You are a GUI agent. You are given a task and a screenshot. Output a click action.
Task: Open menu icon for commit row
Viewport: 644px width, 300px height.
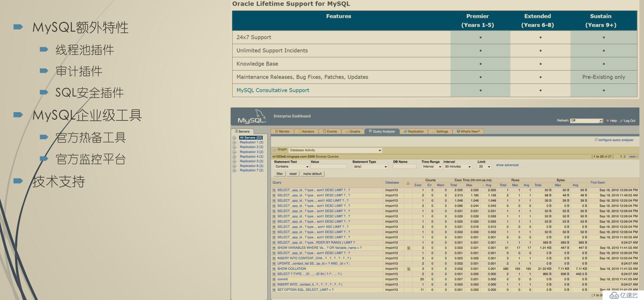click(x=274, y=279)
